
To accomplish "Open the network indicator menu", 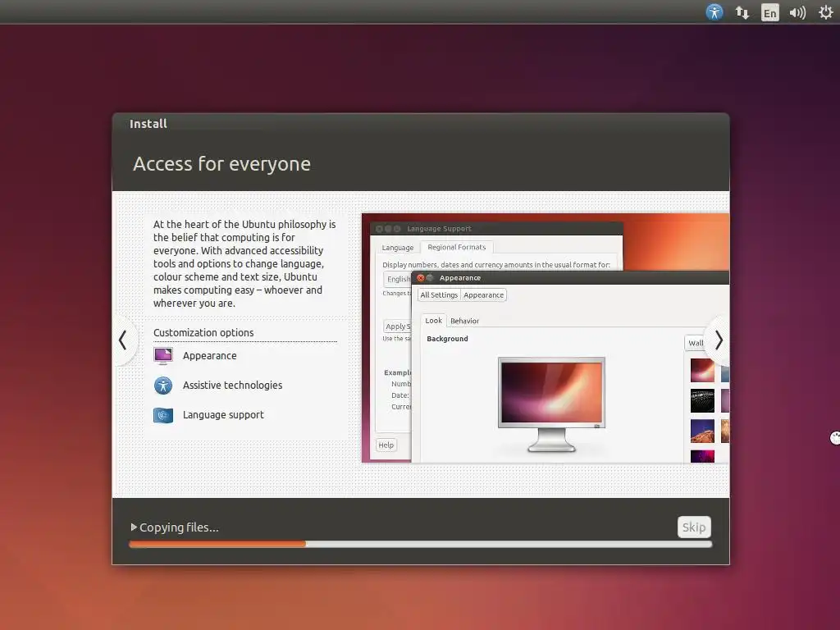I will point(742,12).
